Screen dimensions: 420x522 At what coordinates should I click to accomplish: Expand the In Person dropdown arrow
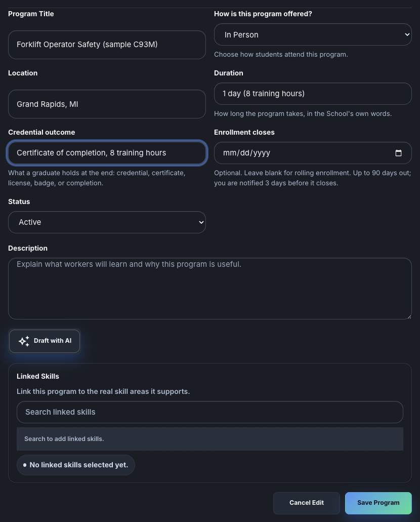(x=407, y=34)
